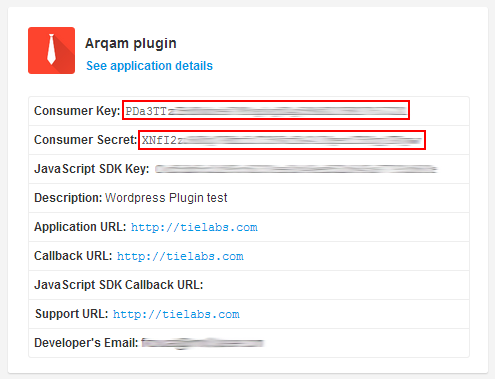Select the Consumer Key value

click(x=266, y=110)
